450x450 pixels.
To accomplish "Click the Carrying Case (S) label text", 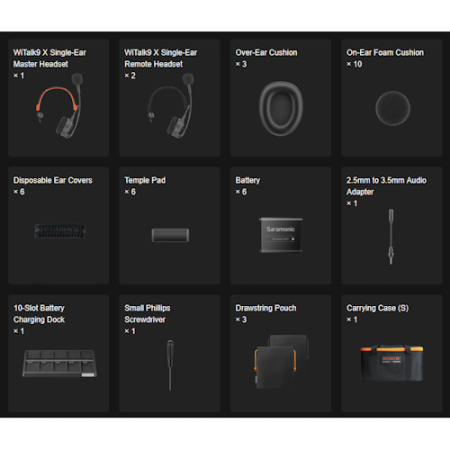I will (377, 308).
